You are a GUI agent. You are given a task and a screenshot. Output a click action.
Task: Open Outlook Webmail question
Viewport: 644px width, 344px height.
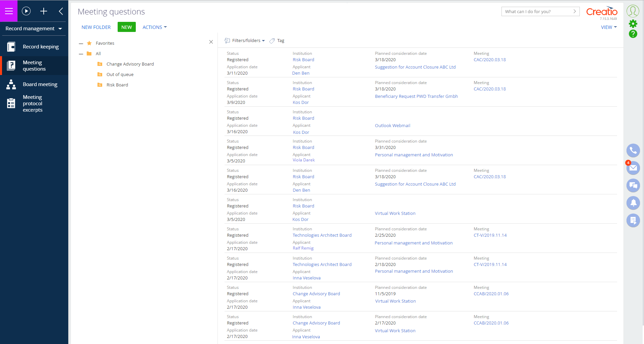click(x=393, y=125)
